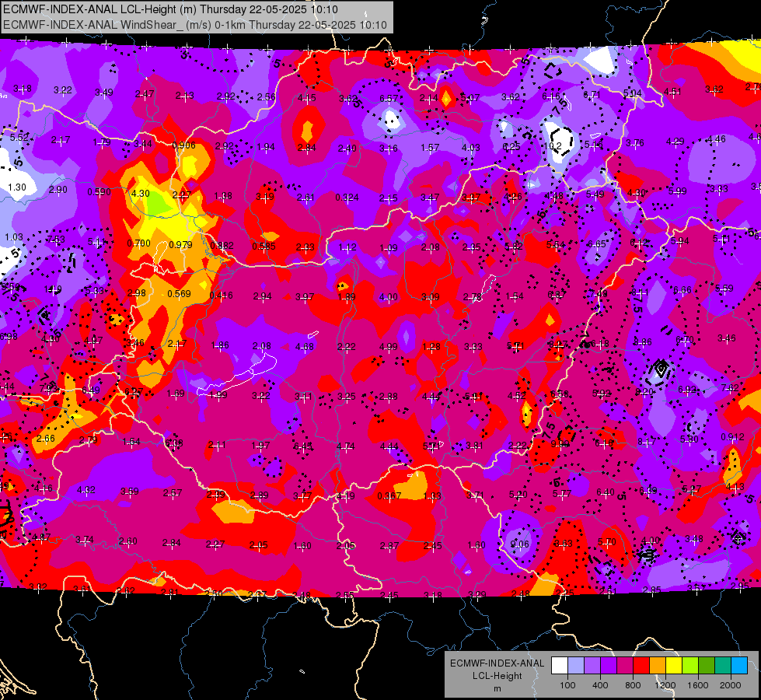
Task: Click the '1600' legend scale label
Action: [x=698, y=685]
